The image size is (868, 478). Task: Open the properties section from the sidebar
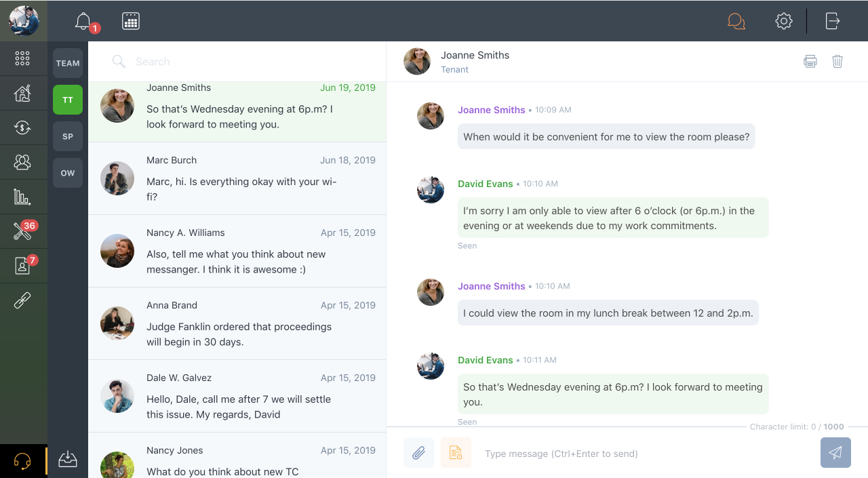(x=24, y=93)
